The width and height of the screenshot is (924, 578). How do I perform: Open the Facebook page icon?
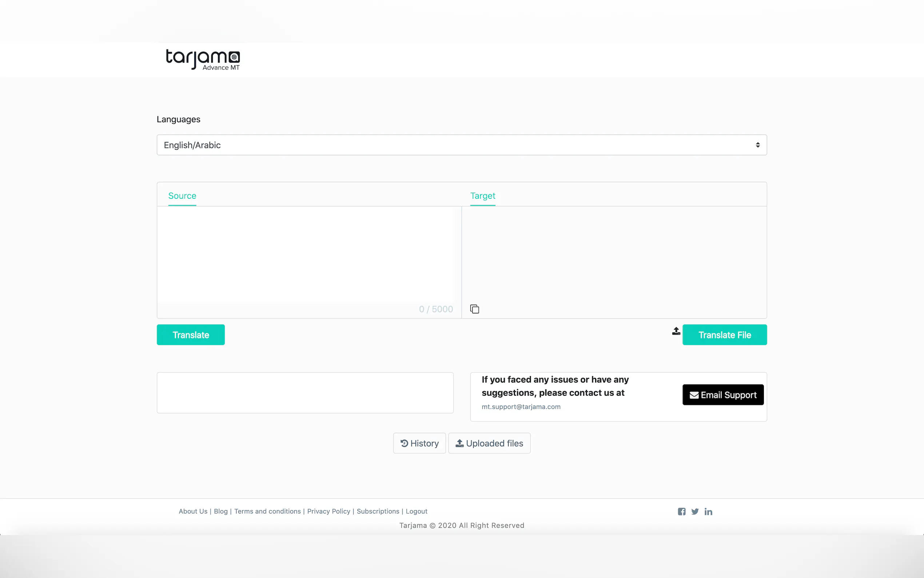[x=681, y=511]
